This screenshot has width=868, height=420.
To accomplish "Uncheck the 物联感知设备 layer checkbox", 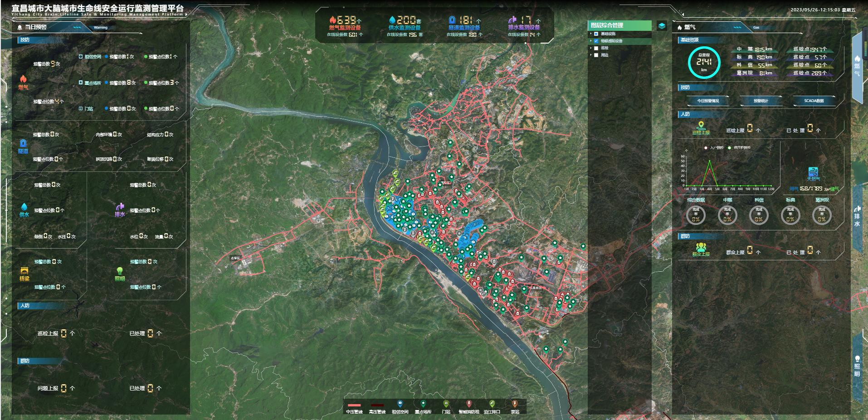I will [596, 41].
